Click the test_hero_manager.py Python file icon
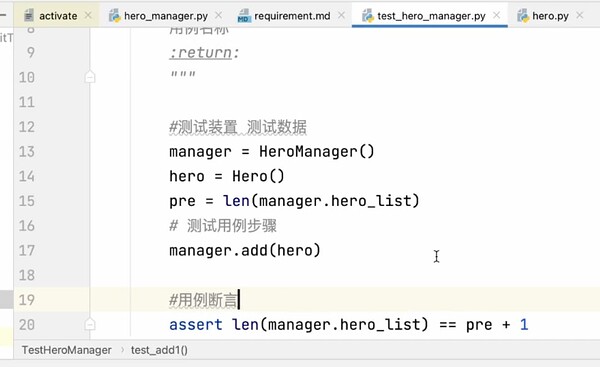Screen dimensions: 600x367 click(x=368, y=16)
